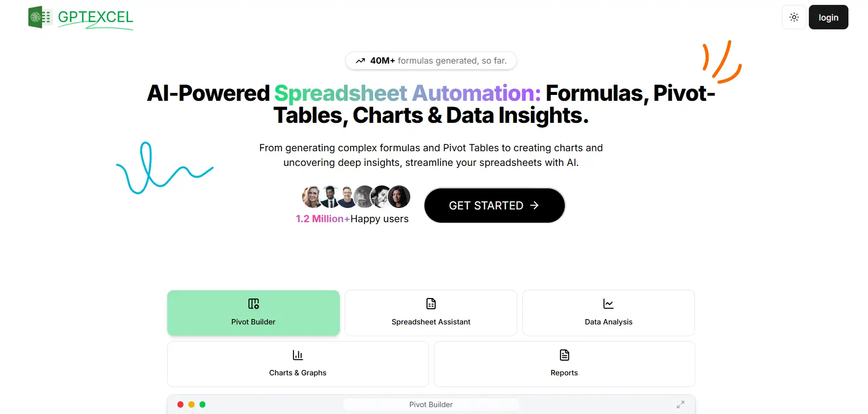
Task: Click the Data Analysis line-chart icon
Action: point(608,303)
